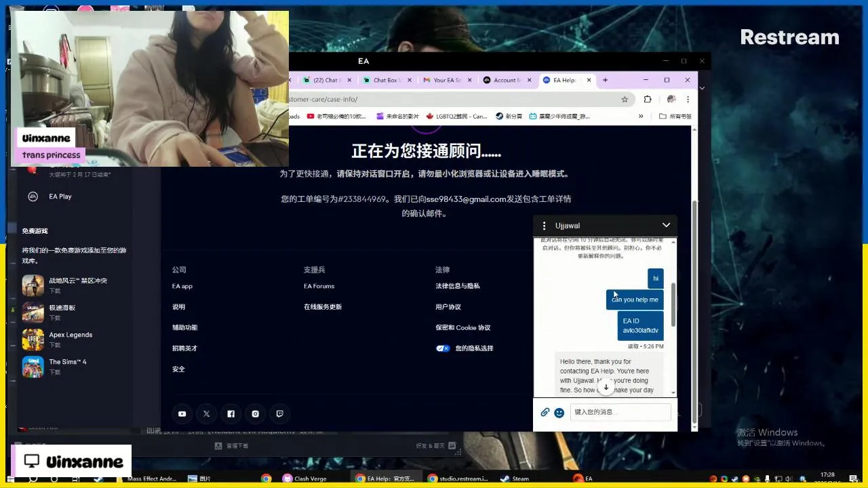The width and height of the screenshot is (868, 488).
Task: Open the Chrome profile avatar
Action: coord(671,99)
